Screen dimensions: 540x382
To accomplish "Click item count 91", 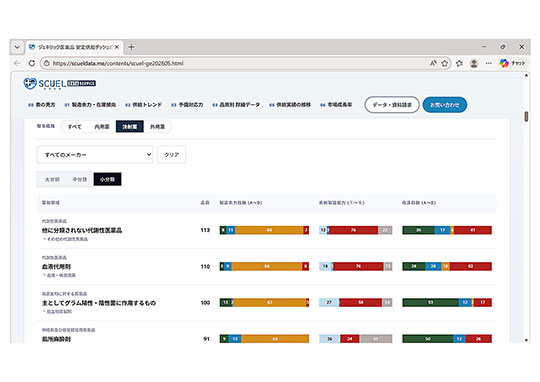I will 206,339.
